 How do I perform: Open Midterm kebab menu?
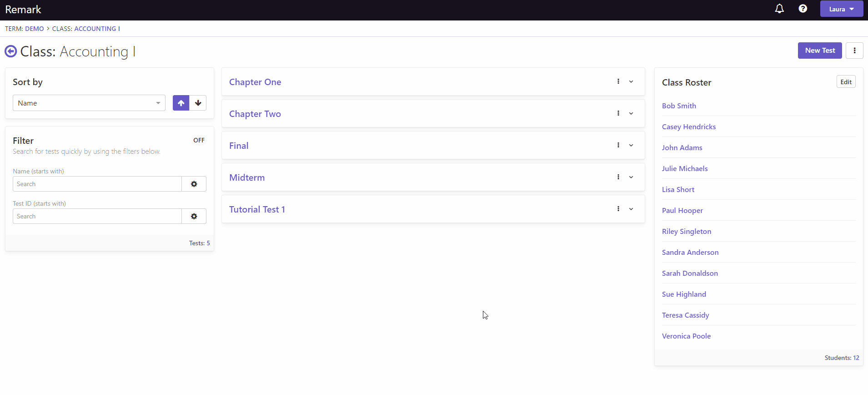pyautogui.click(x=618, y=177)
